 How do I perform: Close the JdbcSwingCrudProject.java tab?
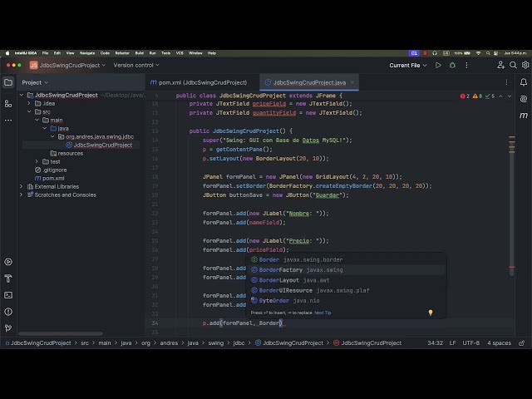352,82
